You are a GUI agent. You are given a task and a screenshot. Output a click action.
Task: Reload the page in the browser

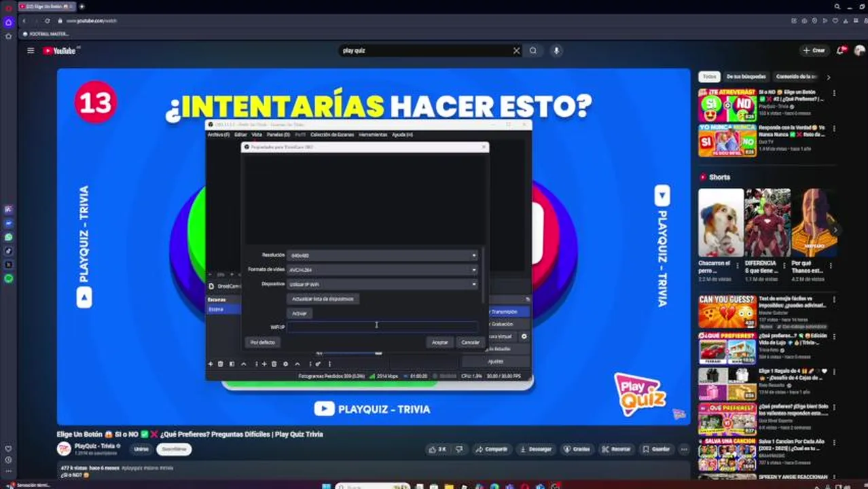48,20
